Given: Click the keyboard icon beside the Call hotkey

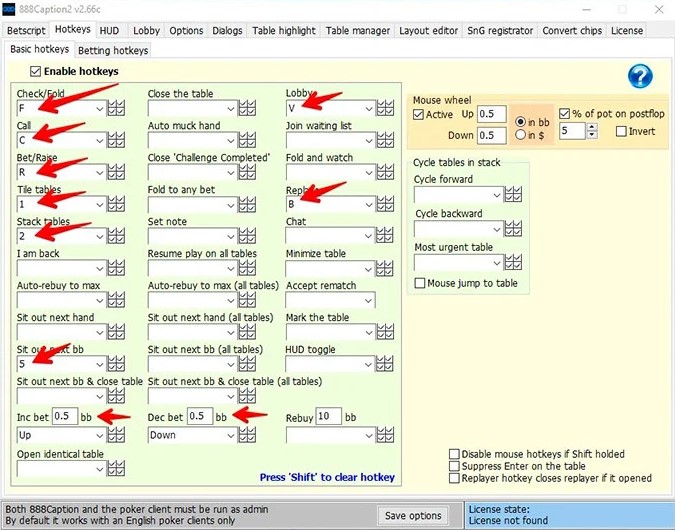Looking at the screenshot, I should coord(118,140).
